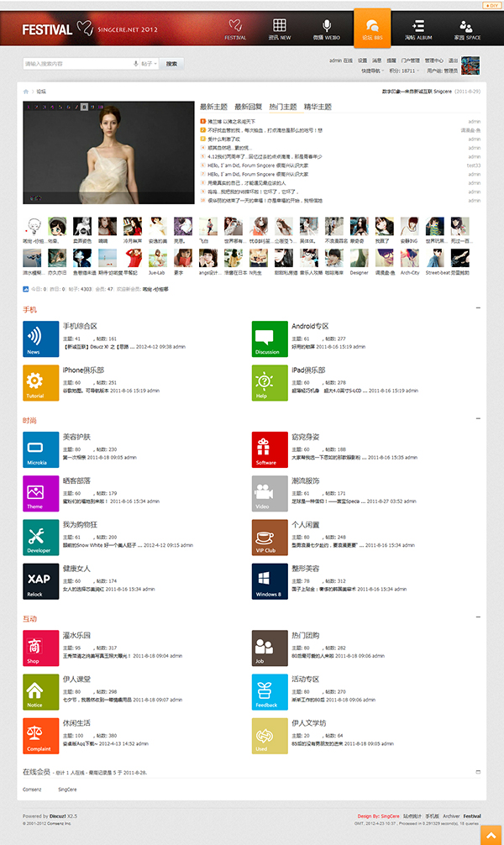Collapse the 时尚 forum category
Viewport: 504px width, 845px height.
pyautogui.click(x=478, y=418)
